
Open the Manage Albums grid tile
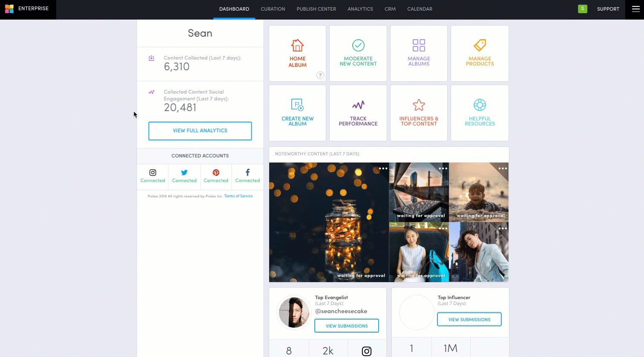[419, 53]
